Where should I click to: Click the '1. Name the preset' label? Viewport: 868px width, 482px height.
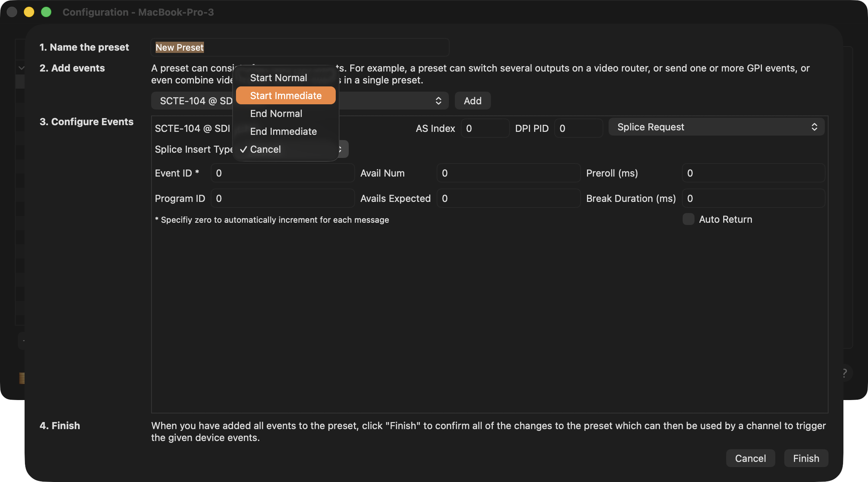point(84,47)
